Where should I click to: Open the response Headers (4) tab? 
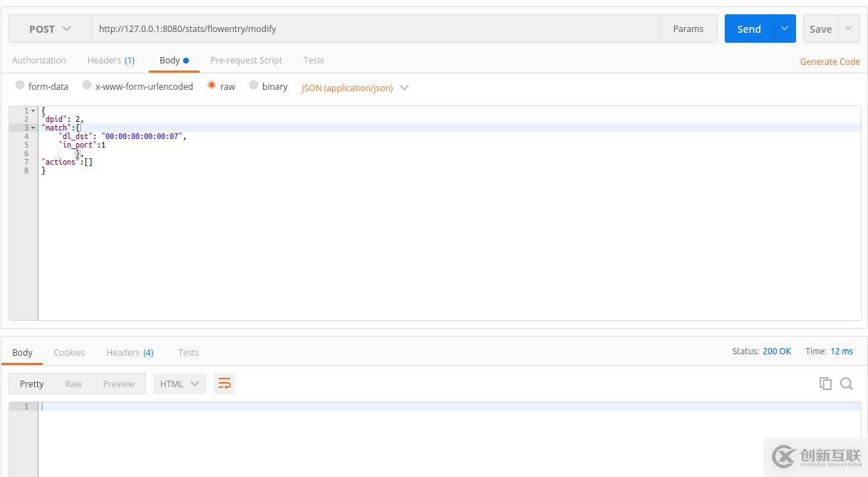[x=130, y=352]
